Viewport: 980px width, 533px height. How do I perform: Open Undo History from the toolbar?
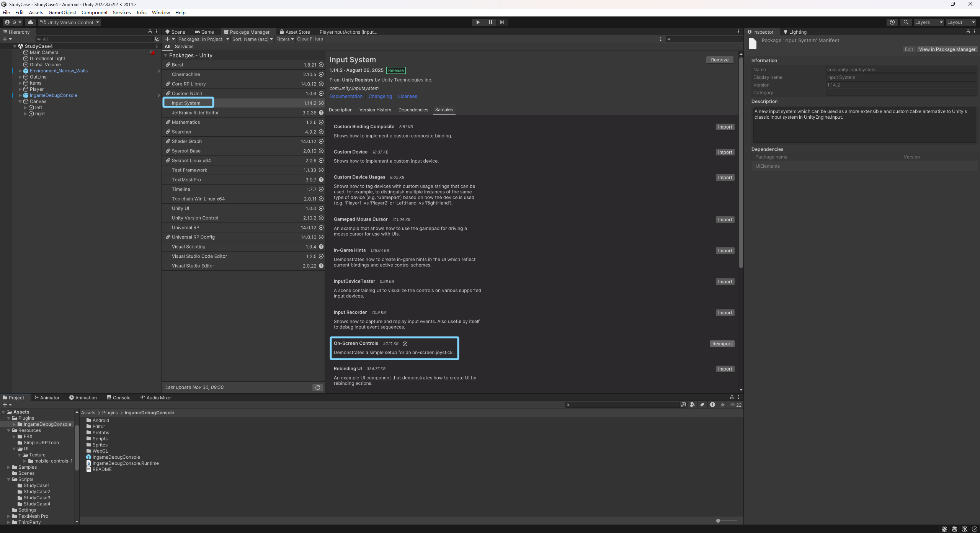(892, 22)
